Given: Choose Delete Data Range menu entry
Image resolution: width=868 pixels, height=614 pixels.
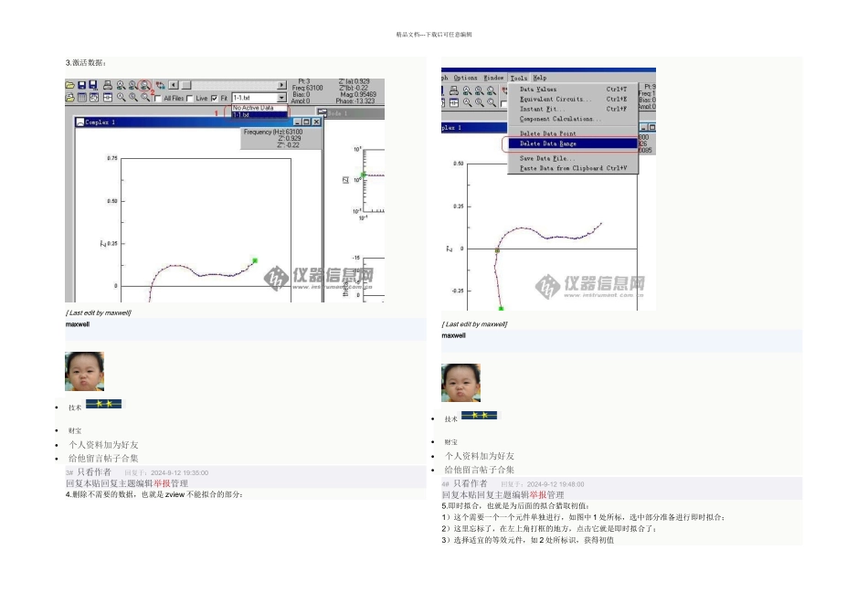Looking at the screenshot, I should point(573,143).
